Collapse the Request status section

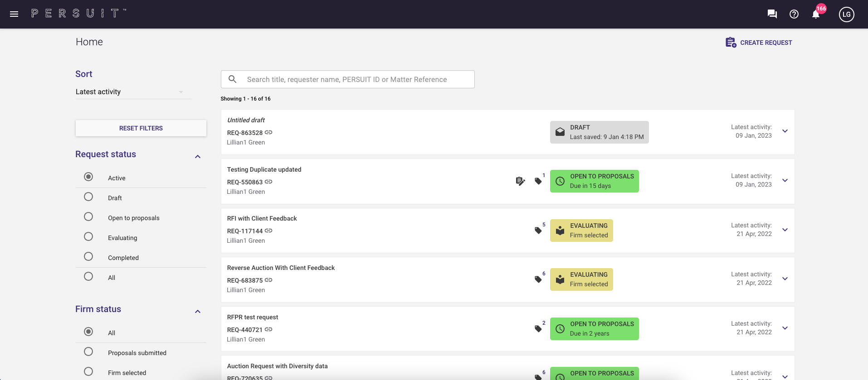[198, 157]
